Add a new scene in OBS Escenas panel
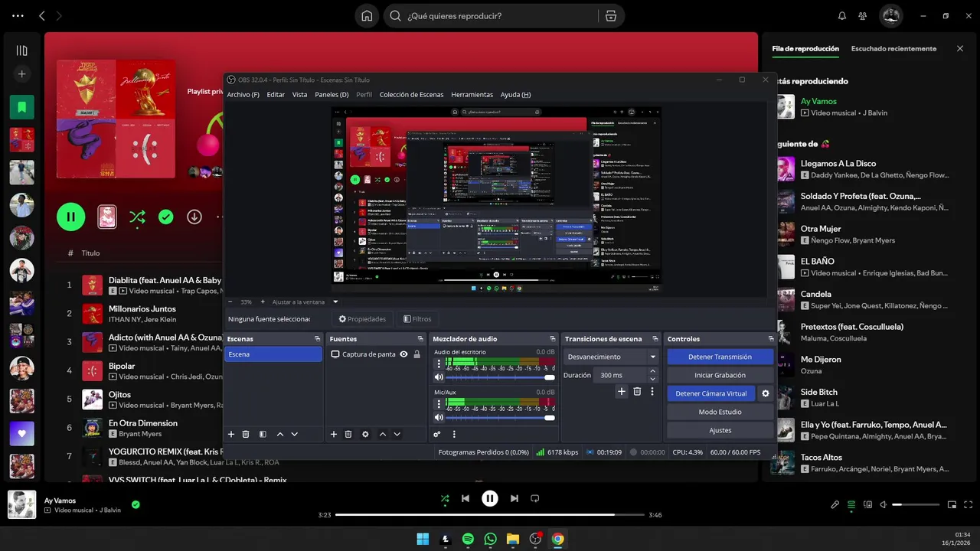Screen dimensions: 980x551 (231, 434)
